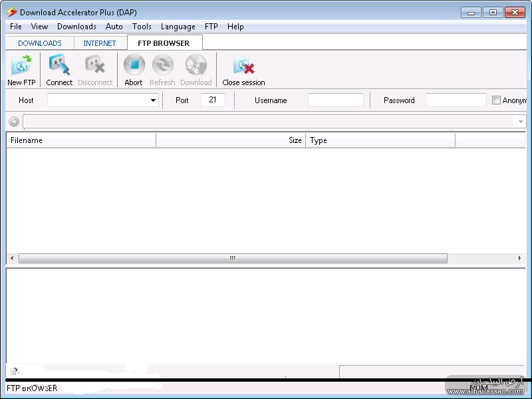Open the Tools menu
532x399 pixels.
click(142, 27)
